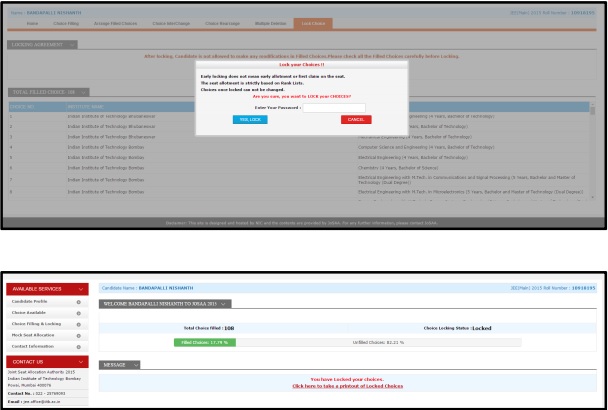The image size is (608, 410).
Task: Collapse the Available Services panel
Action: pos(80,288)
